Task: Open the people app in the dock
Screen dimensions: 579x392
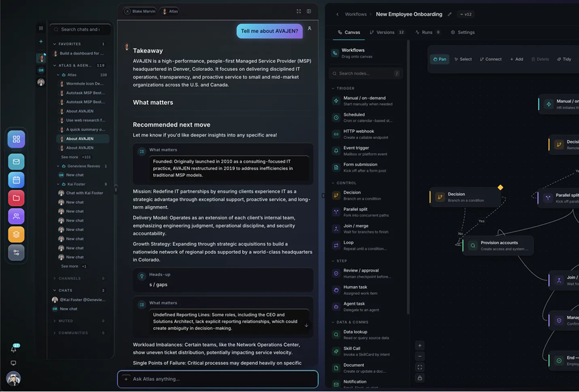Action: [x=16, y=217]
